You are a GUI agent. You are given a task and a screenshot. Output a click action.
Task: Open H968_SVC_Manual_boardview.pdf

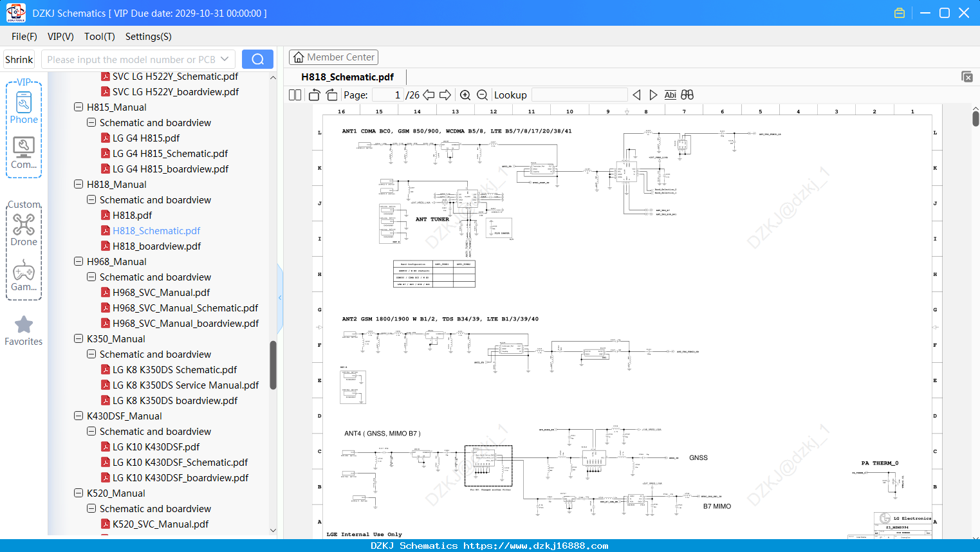tap(186, 323)
